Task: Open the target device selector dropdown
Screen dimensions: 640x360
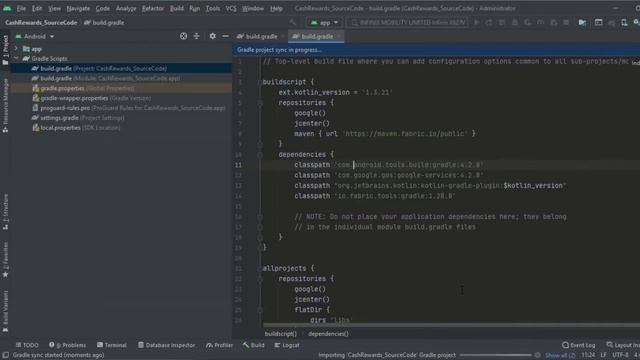Action: coord(408,22)
